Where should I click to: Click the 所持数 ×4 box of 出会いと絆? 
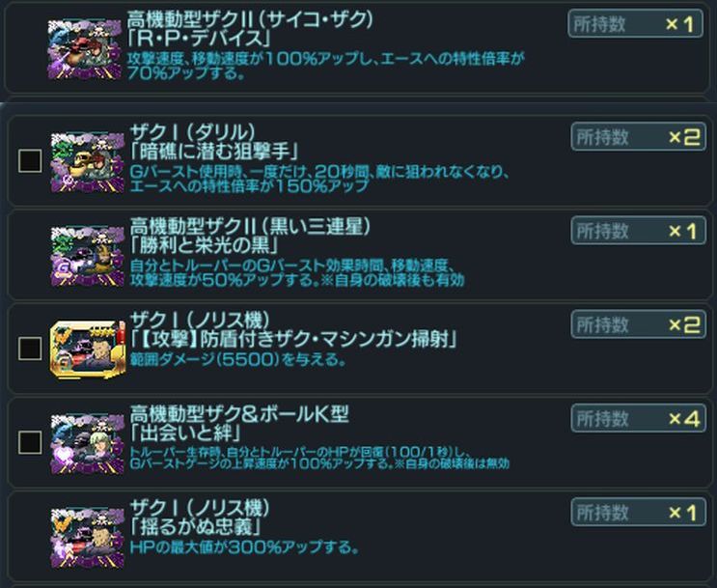pos(638,418)
